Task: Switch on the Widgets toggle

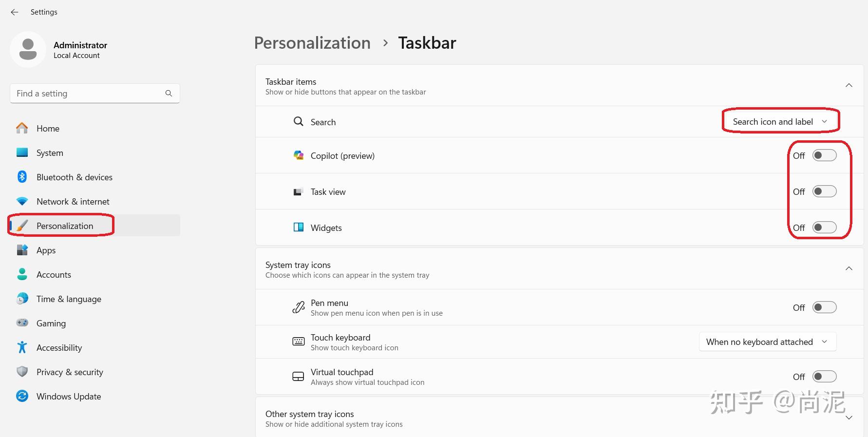Action: coord(824,228)
